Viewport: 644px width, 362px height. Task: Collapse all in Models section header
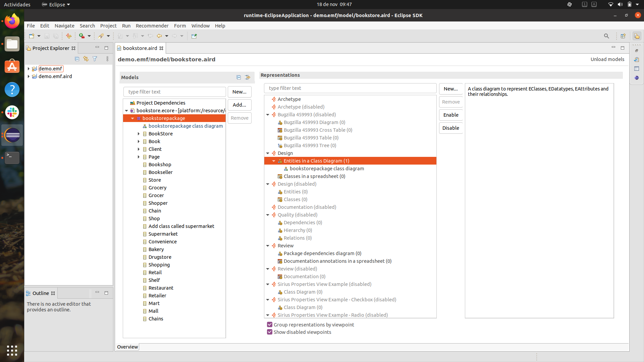(239, 77)
